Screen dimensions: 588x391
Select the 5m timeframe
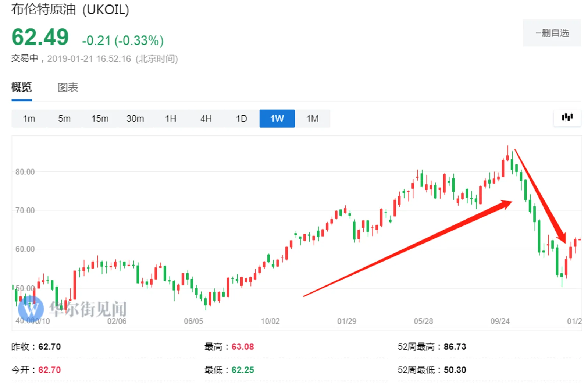64,119
